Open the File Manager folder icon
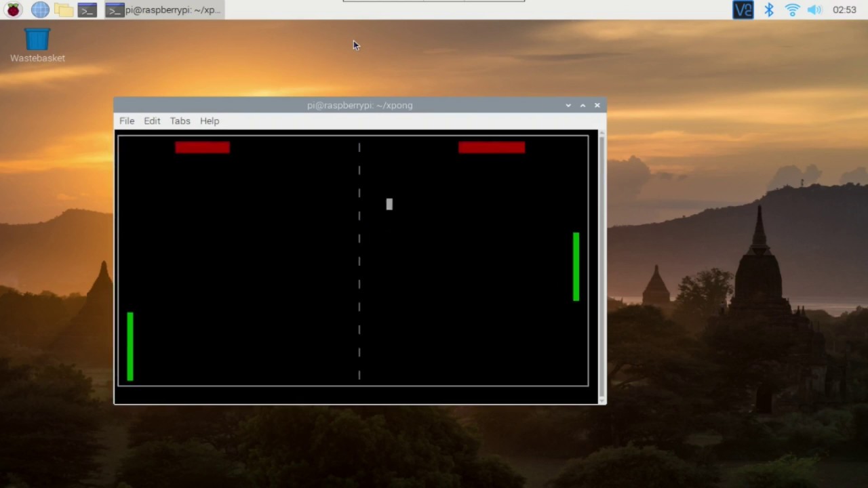 point(64,9)
